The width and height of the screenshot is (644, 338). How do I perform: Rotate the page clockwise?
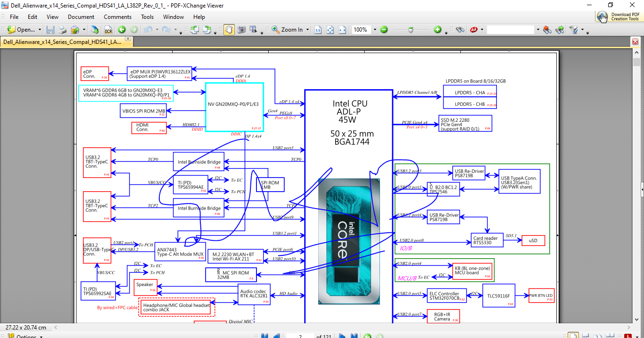(206, 29)
